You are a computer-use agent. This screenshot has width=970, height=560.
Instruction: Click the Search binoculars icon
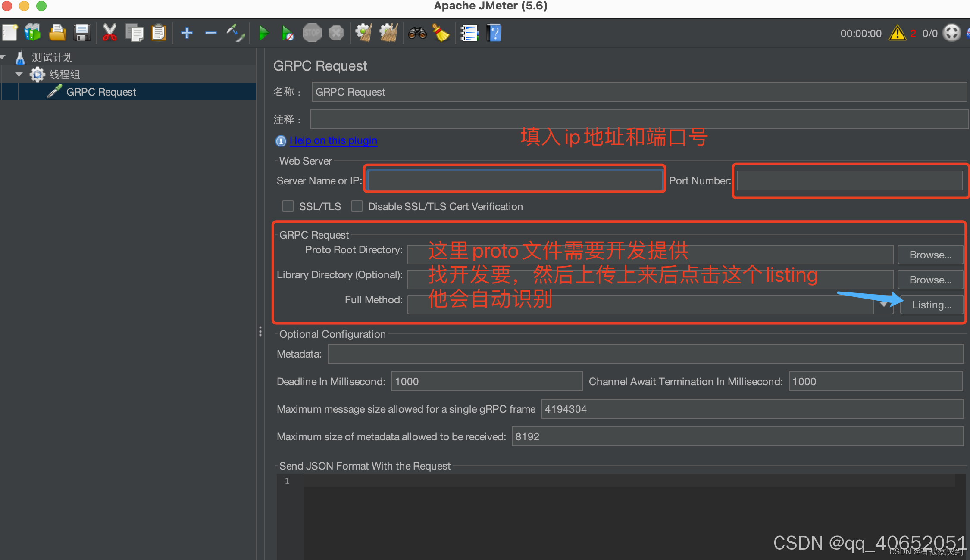[417, 33]
